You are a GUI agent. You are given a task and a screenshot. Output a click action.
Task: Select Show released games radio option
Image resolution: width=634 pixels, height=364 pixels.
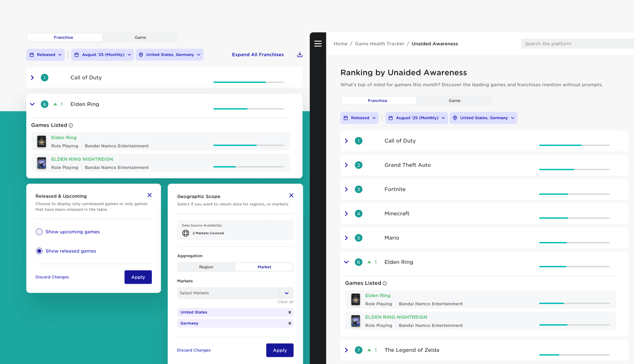(39, 251)
